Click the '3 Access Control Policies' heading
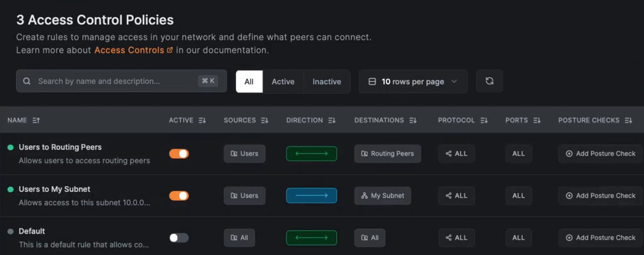Viewport: 644px width, 255px height. (x=95, y=20)
